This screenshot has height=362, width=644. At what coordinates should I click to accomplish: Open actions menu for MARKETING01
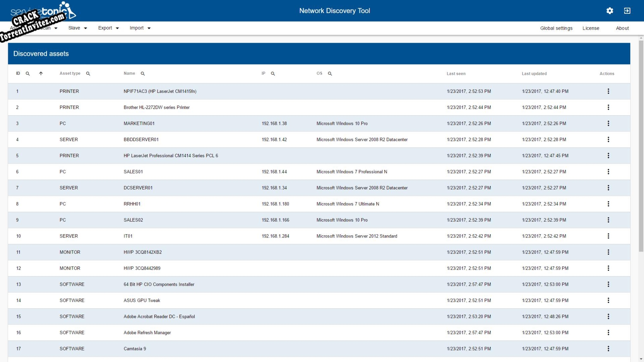(x=608, y=123)
